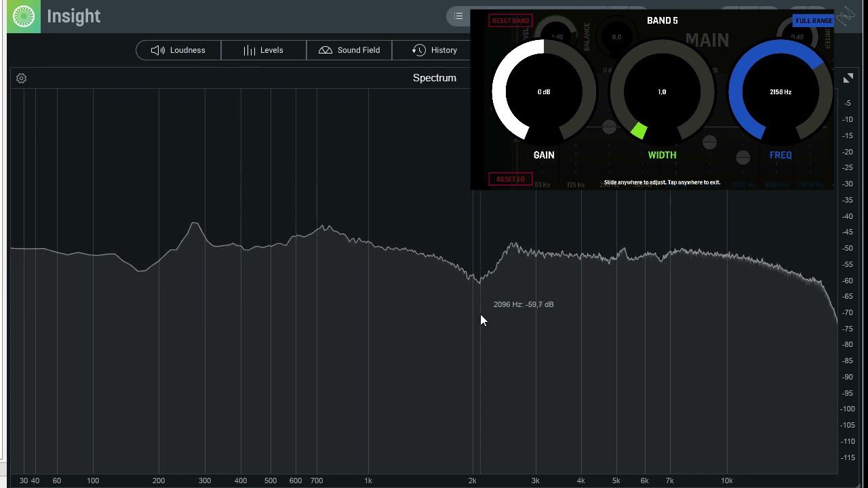The width and height of the screenshot is (868, 488).
Task: Switch to the Loudness meter tab
Action: tap(178, 50)
